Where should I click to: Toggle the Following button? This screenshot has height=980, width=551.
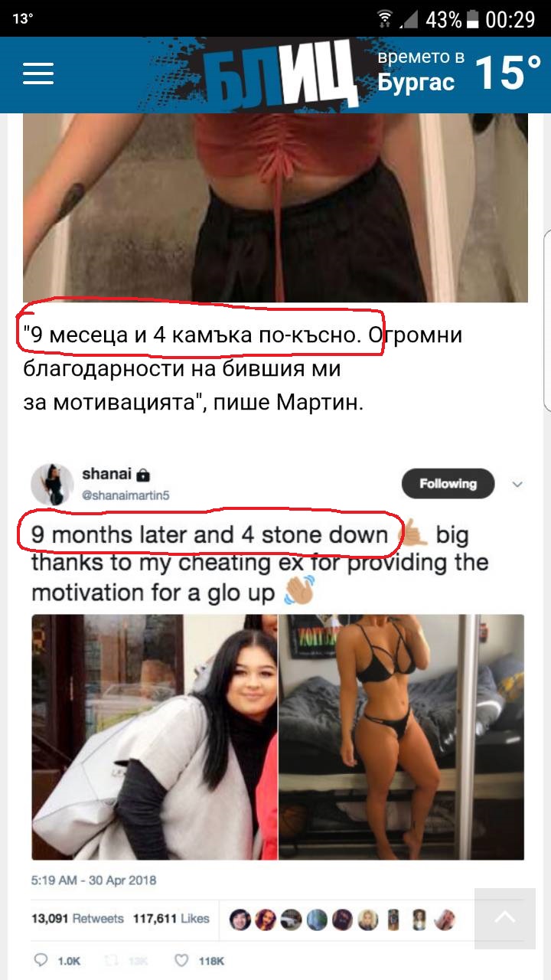point(448,484)
